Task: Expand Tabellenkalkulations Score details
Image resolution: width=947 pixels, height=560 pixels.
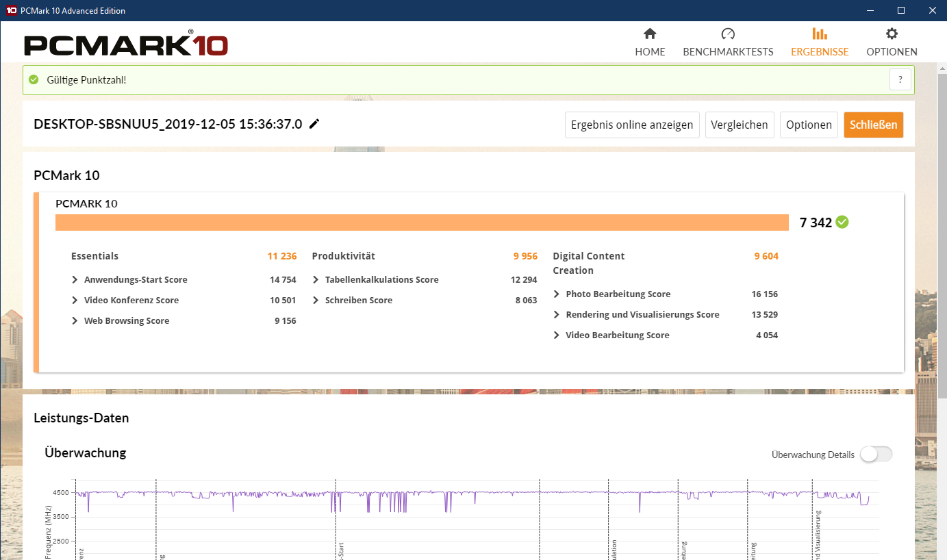Action: (316, 280)
